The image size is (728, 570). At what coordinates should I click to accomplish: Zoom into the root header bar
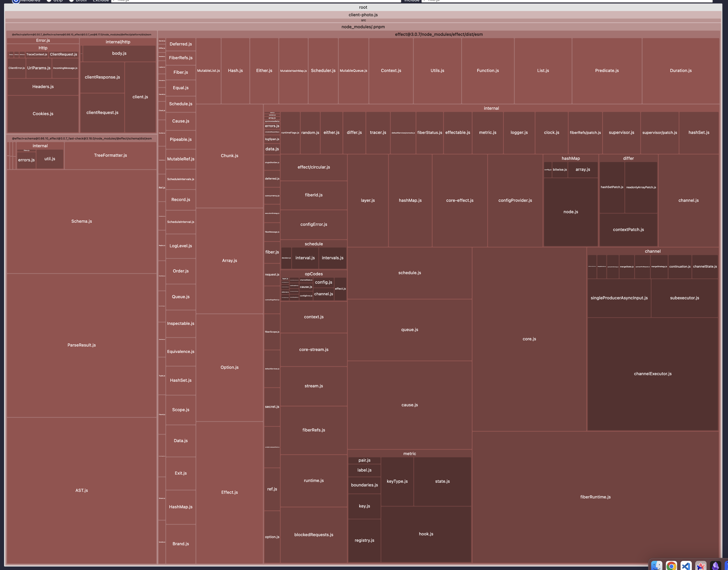[x=363, y=7]
